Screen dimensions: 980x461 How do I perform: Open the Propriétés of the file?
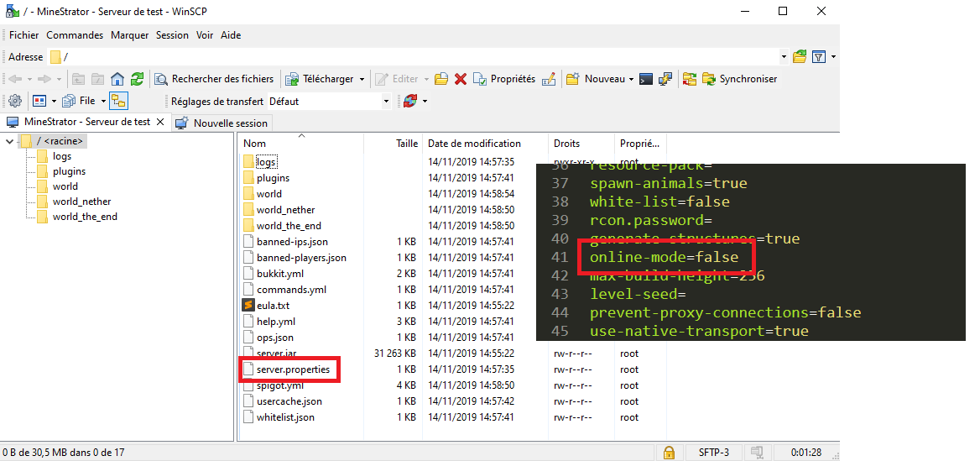(x=504, y=79)
